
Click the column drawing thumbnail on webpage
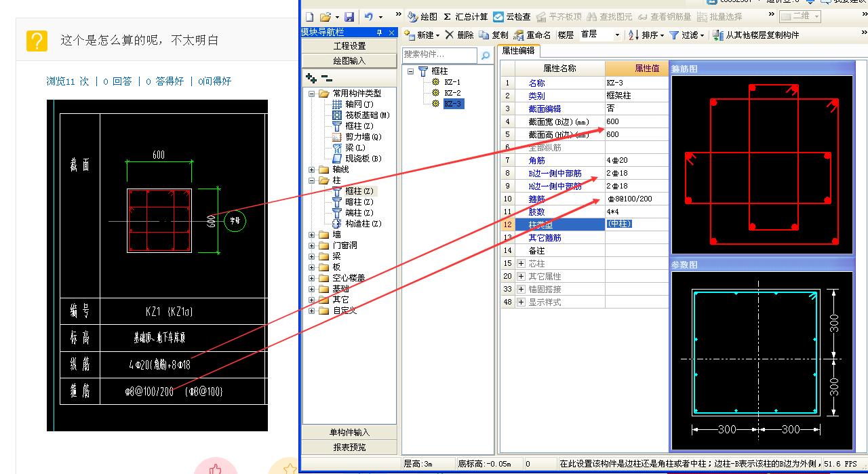[x=157, y=265]
